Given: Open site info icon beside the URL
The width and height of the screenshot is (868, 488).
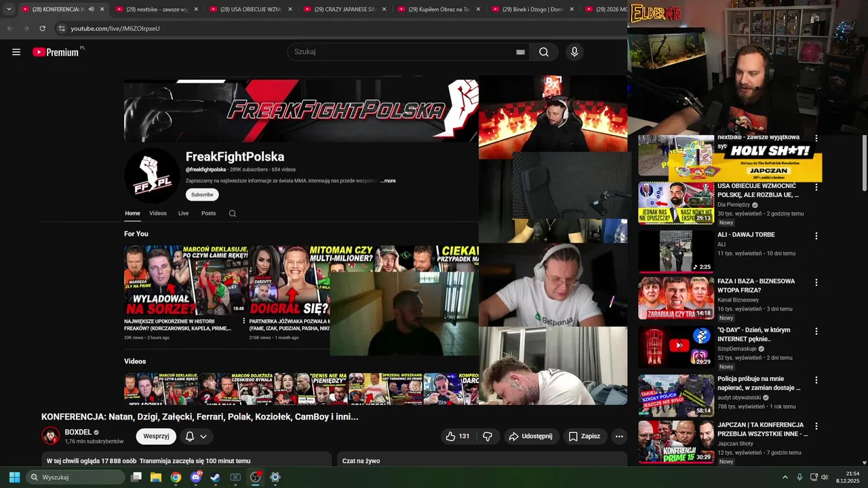Looking at the screenshot, I should coord(62,28).
